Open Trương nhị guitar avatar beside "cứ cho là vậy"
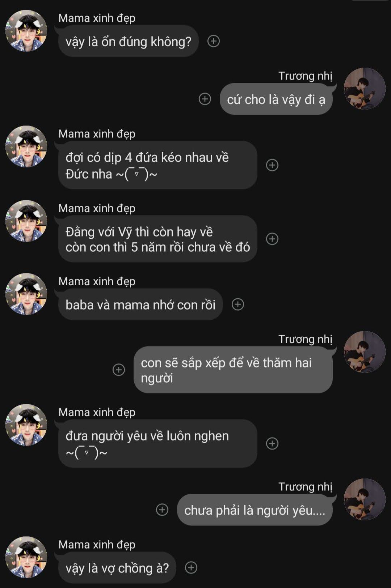The height and width of the screenshot is (588, 391). 364,89
